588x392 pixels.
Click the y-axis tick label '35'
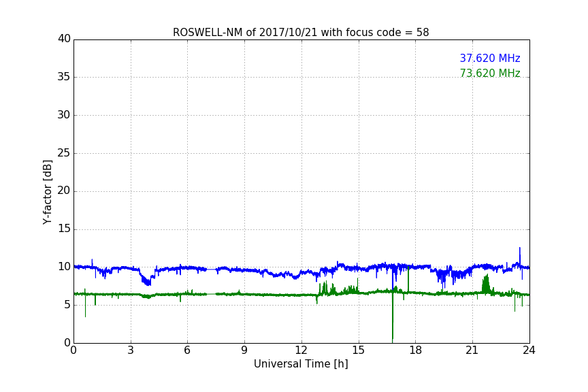pyautogui.click(x=64, y=77)
